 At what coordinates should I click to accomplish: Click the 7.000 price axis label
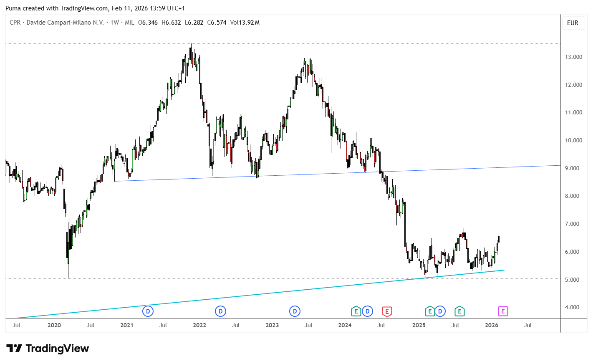pyautogui.click(x=572, y=224)
